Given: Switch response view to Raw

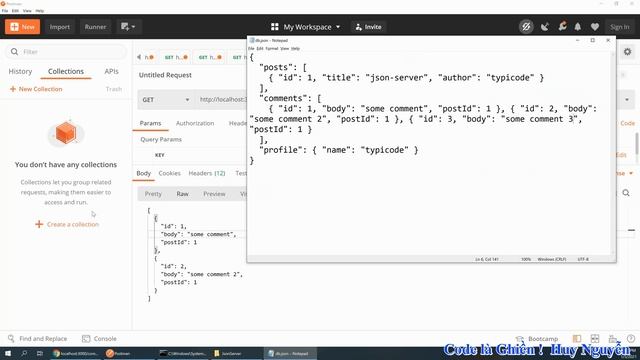Looking at the screenshot, I should point(182,194).
